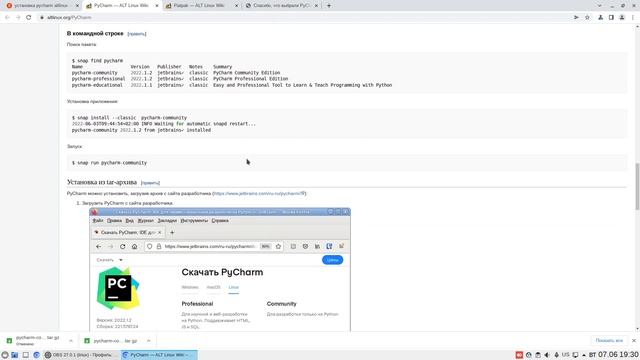The image size is (640, 360).
Task: Go back to the previous page
Action: (7, 18)
